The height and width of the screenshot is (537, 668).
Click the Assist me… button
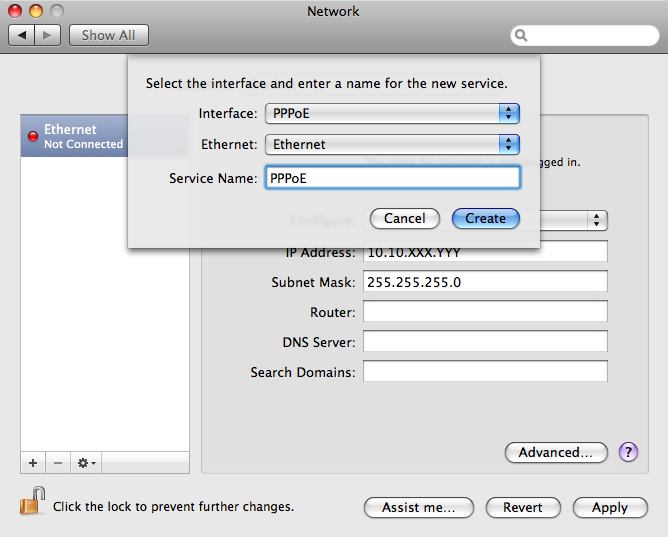[x=419, y=508]
